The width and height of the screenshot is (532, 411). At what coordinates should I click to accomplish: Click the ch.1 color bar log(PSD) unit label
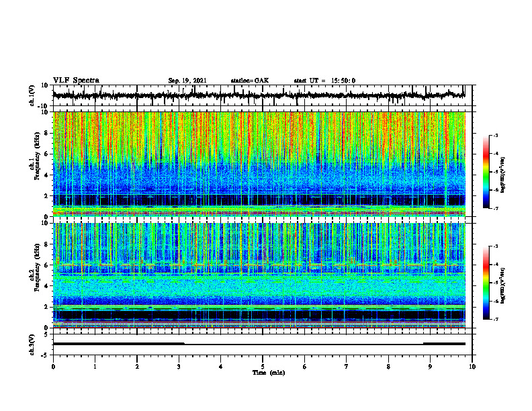(x=503, y=175)
